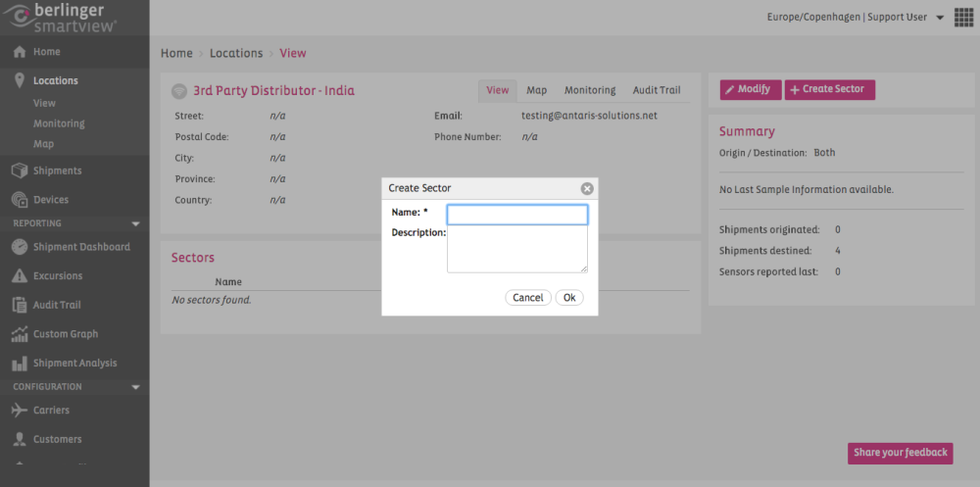980x487 pixels.
Task: Click the Customers person icon
Action: click(x=20, y=439)
